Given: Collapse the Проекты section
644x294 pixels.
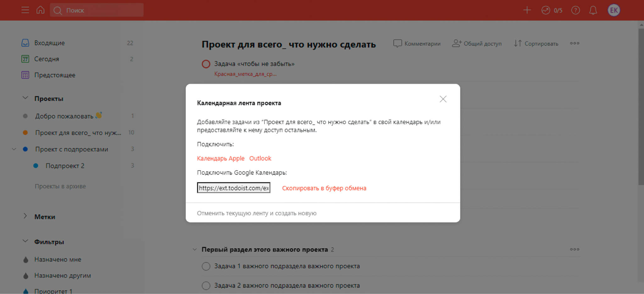Looking at the screenshot, I should tap(25, 98).
